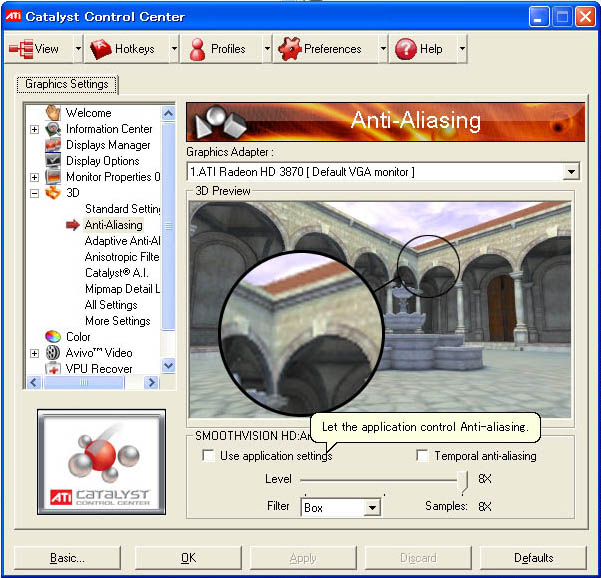
Task: Click the Information Center icon
Action: point(53,129)
